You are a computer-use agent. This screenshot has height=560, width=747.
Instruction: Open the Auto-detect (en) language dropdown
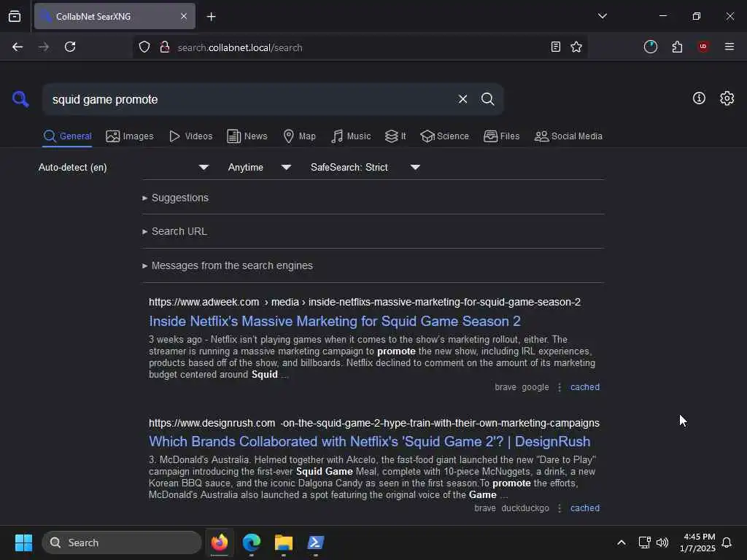point(123,167)
